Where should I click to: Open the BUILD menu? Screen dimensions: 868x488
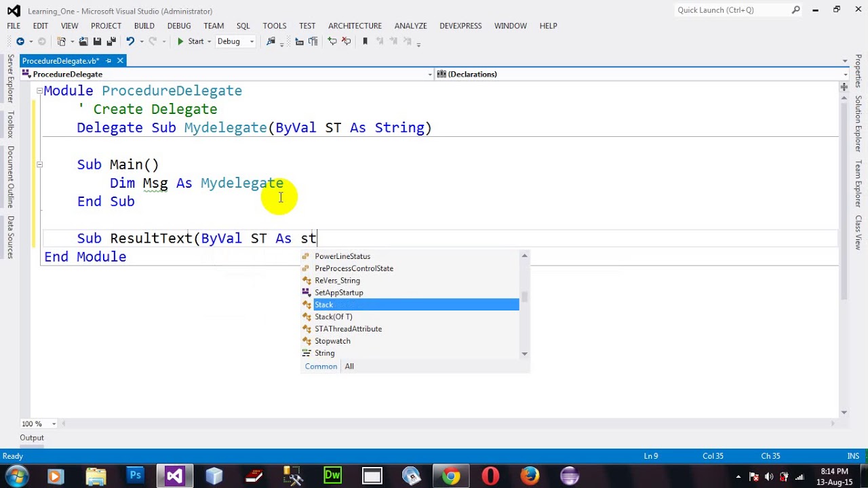(144, 26)
